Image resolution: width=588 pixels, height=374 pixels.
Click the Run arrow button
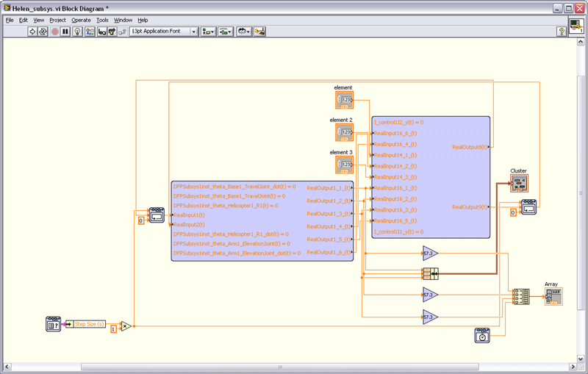pyautogui.click(x=33, y=32)
